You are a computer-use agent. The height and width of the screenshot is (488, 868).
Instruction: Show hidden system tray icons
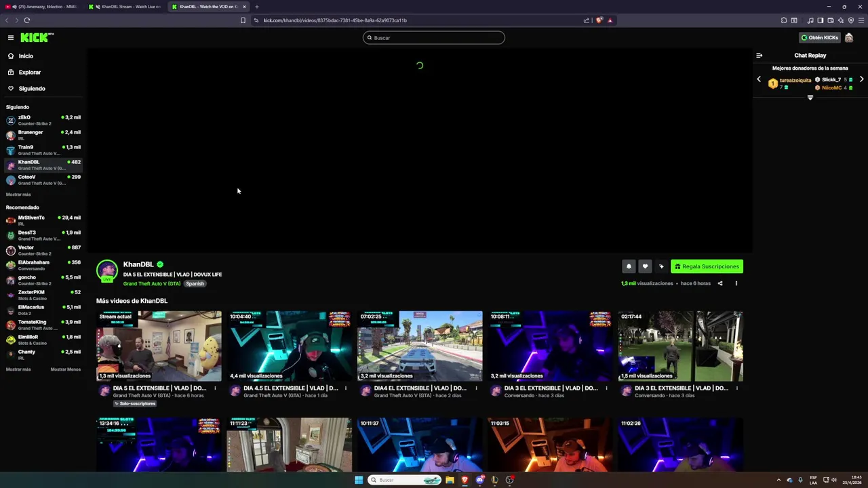[x=778, y=480]
